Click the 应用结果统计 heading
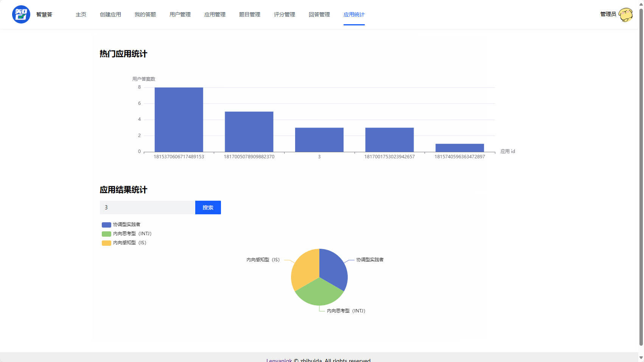Image resolution: width=644 pixels, height=362 pixels. click(x=123, y=190)
